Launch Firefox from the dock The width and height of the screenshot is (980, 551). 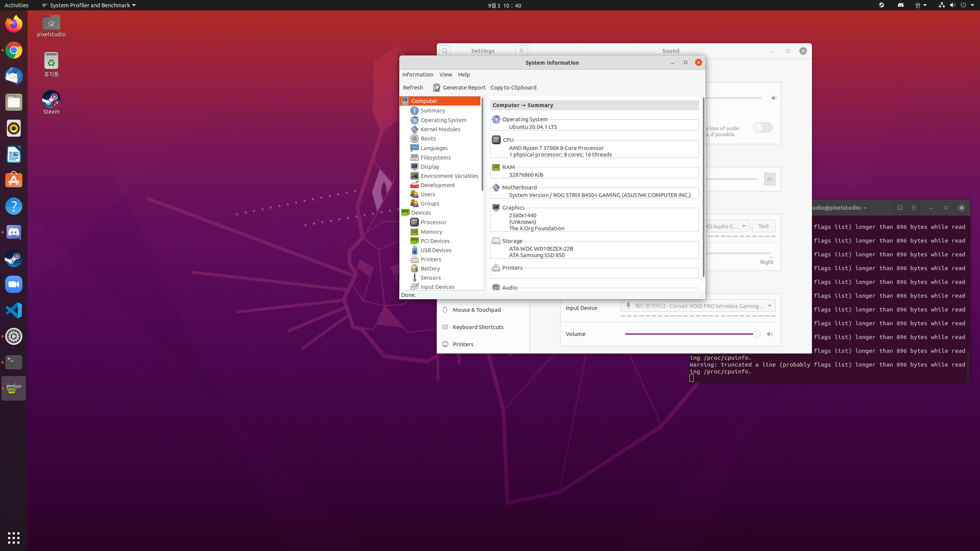[14, 24]
